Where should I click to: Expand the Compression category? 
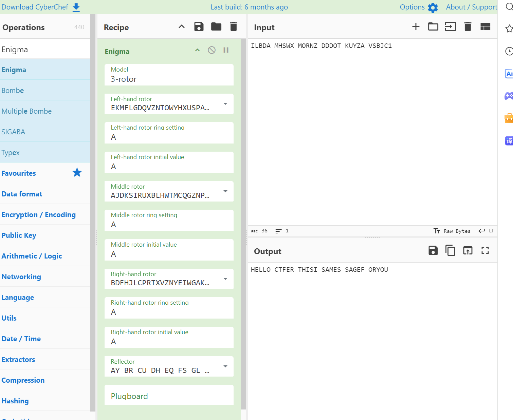(45, 380)
